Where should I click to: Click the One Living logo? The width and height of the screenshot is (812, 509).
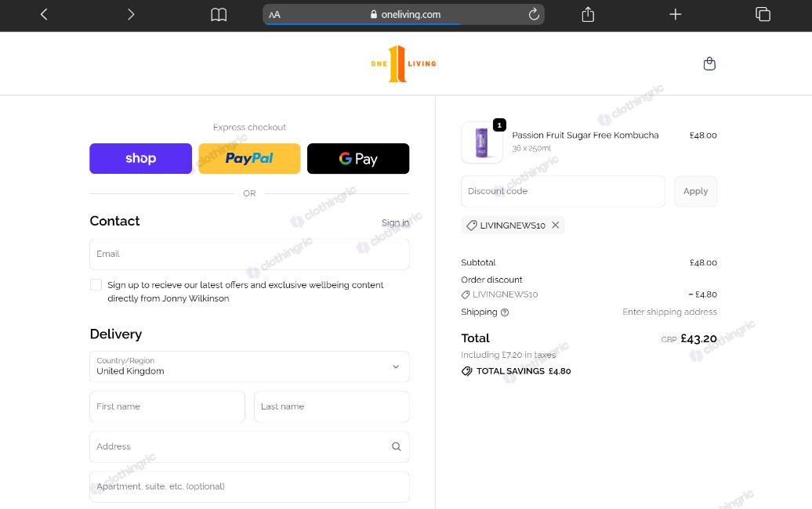404,63
